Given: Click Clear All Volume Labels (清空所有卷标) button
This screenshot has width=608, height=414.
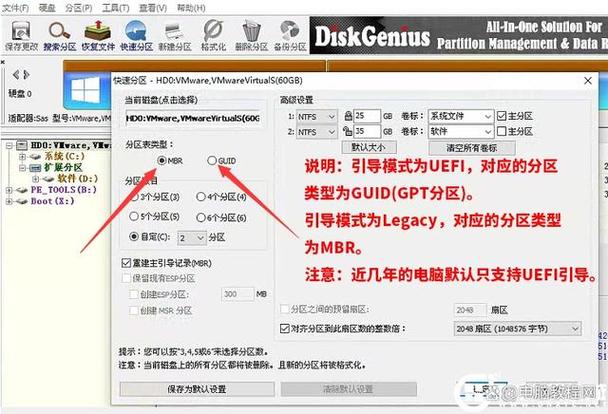Looking at the screenshot, I should (472, 148).
